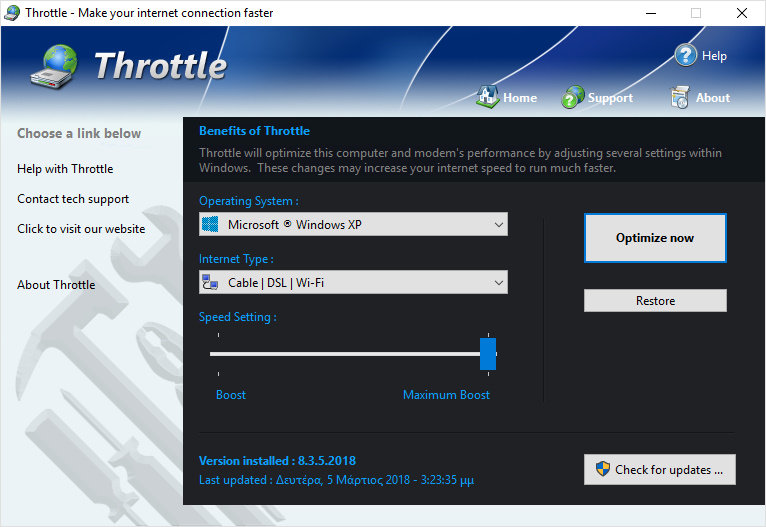Click the About document icon
Screen dimensions: 766x527
pos(680,97)
